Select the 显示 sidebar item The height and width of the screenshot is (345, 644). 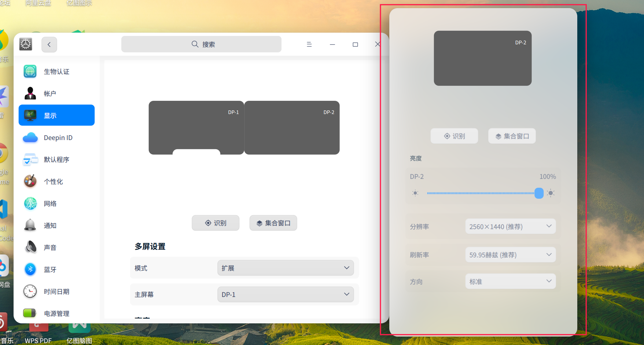click(x=56, y=115)
